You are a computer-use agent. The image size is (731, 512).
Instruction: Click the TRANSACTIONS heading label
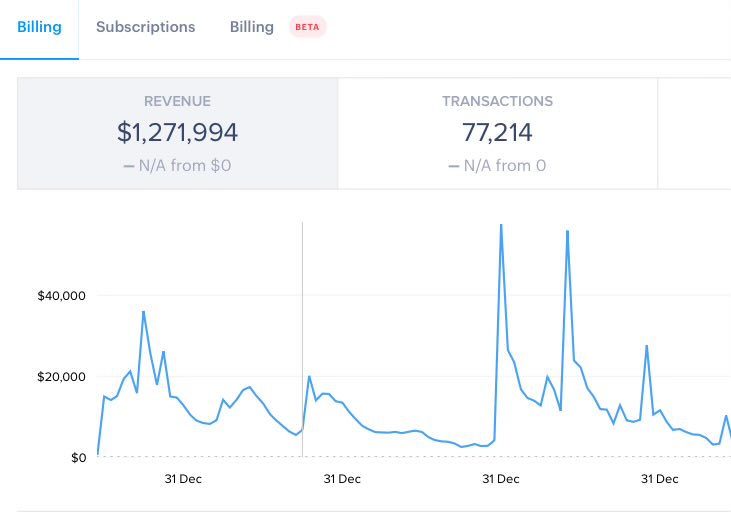pos(497,101)
